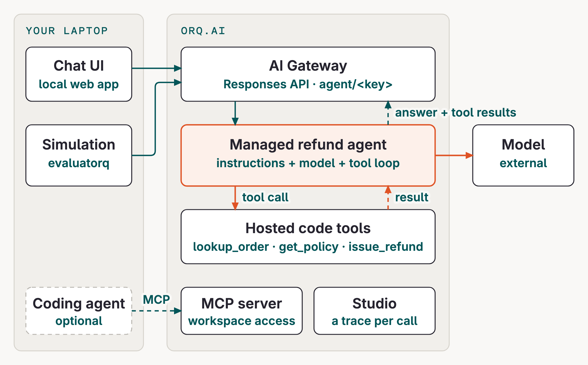
Task: Click the 'YOUR LAPTOP' heading
Action: click(67, 31)
